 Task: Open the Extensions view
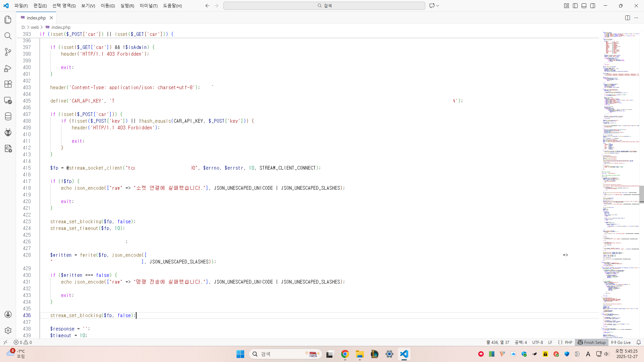[8, 84]
